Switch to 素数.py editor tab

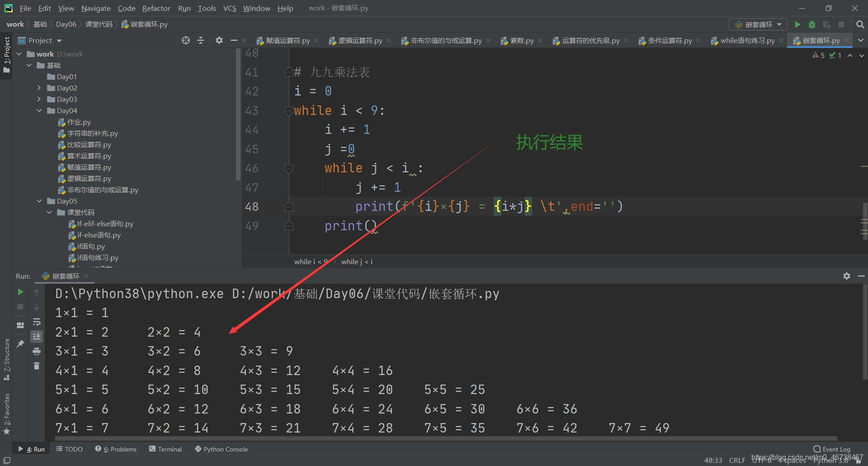(x=522, y=41)
